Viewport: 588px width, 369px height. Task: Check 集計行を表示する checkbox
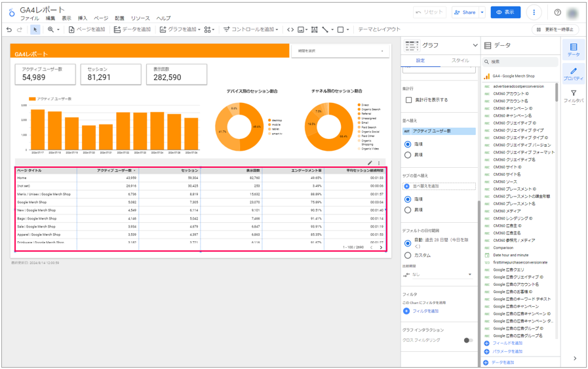[x=409, y=100]
